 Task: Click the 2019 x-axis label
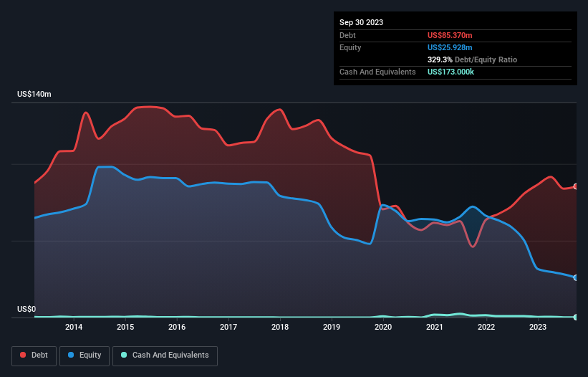pyautogui.click(x=332, y=327)
